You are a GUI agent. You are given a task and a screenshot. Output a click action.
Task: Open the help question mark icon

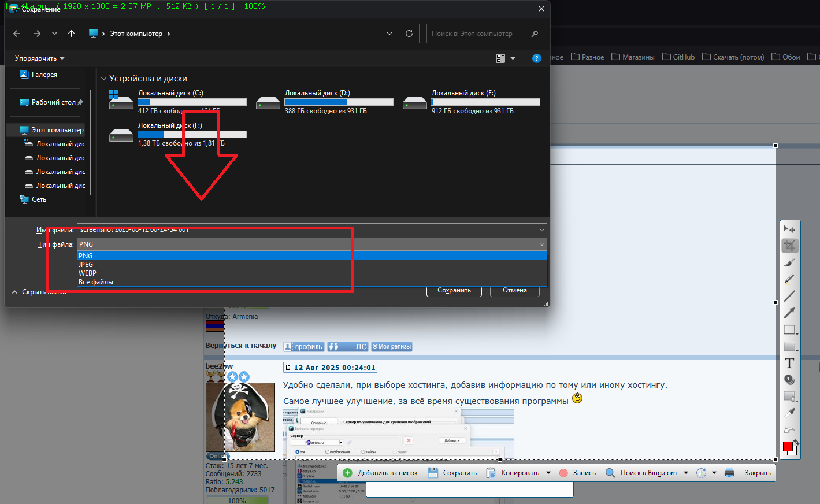(536, 58)
